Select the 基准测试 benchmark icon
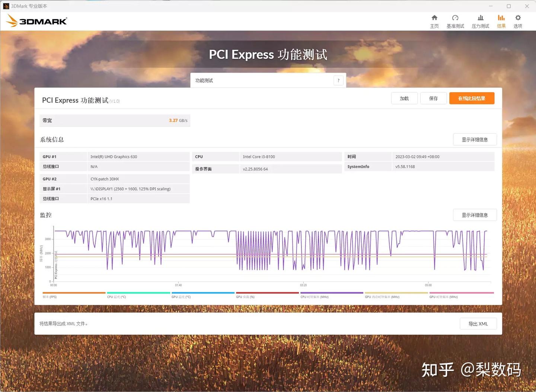This screenshot has height=392, width=536. (455, 20)
